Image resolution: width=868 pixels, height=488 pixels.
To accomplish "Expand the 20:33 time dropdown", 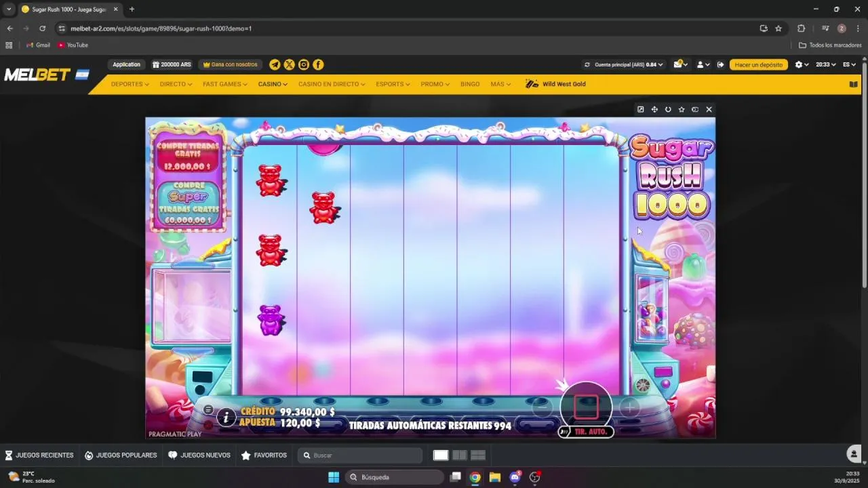I will tap(825, 64).
